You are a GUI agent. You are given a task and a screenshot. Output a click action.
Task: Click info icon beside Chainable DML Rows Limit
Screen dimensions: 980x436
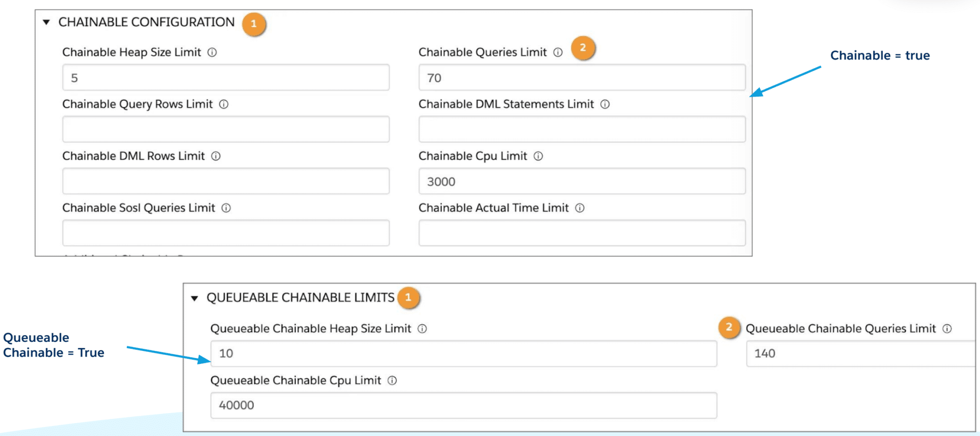216,156
